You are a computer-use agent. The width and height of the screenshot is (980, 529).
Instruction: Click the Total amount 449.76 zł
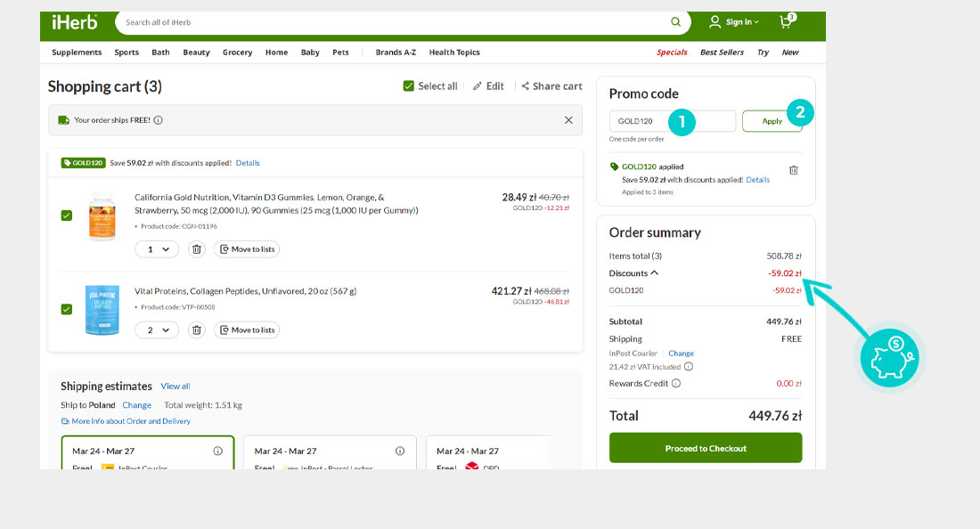tap(775, 416)
